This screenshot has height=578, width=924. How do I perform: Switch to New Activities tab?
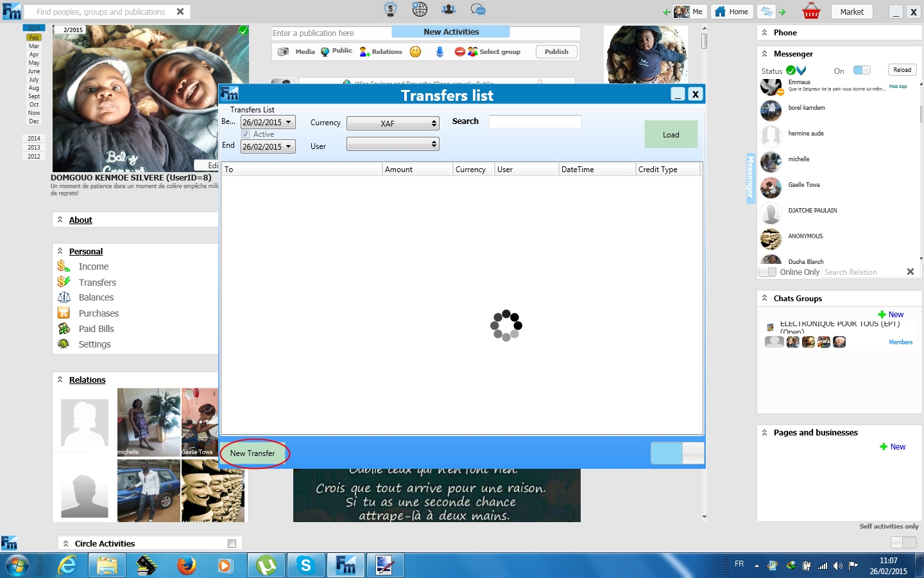coord(451,31)
